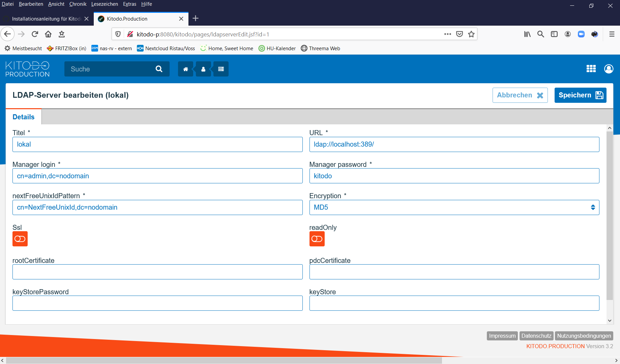Screen dimensions: 620x364
Task: Open the user profile avatar menu
Action: (609, 69)
